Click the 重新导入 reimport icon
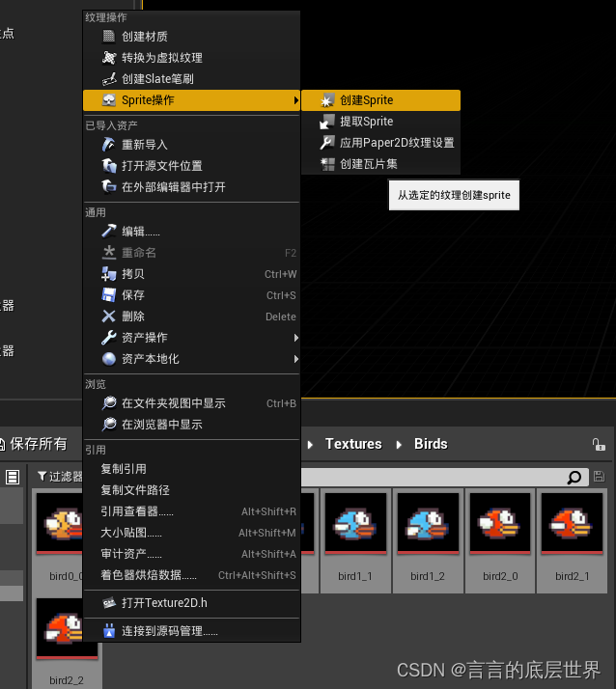Image resolution: width=616 pixels, height=689 pixels. 108,144
